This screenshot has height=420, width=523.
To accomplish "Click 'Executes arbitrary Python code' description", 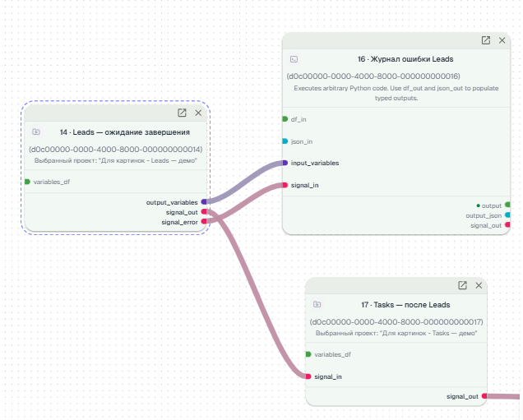I will 396,93.
